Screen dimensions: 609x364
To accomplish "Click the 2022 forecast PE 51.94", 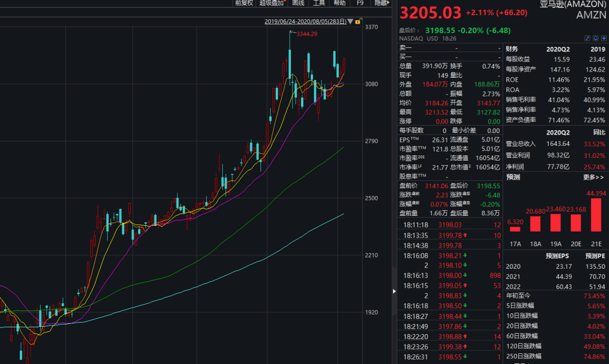I will tap(597, 287).
